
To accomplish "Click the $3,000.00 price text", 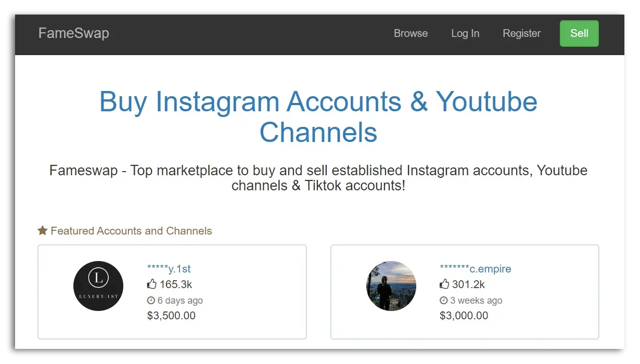I will tap(465, 316).
